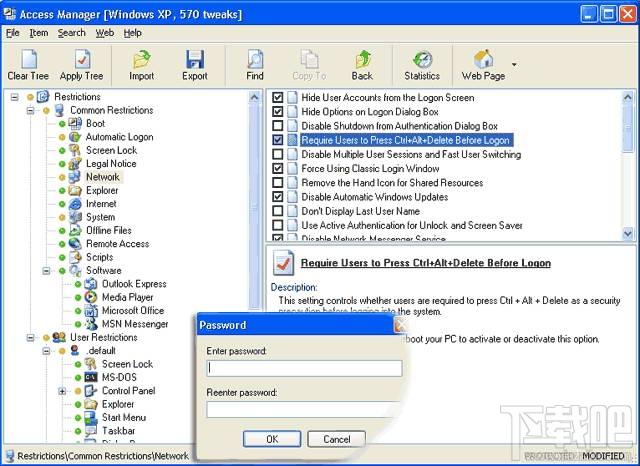Click the Back toolbar icon
The width and height of the screenshot is (640, 466).
click(x=362, y=60)
